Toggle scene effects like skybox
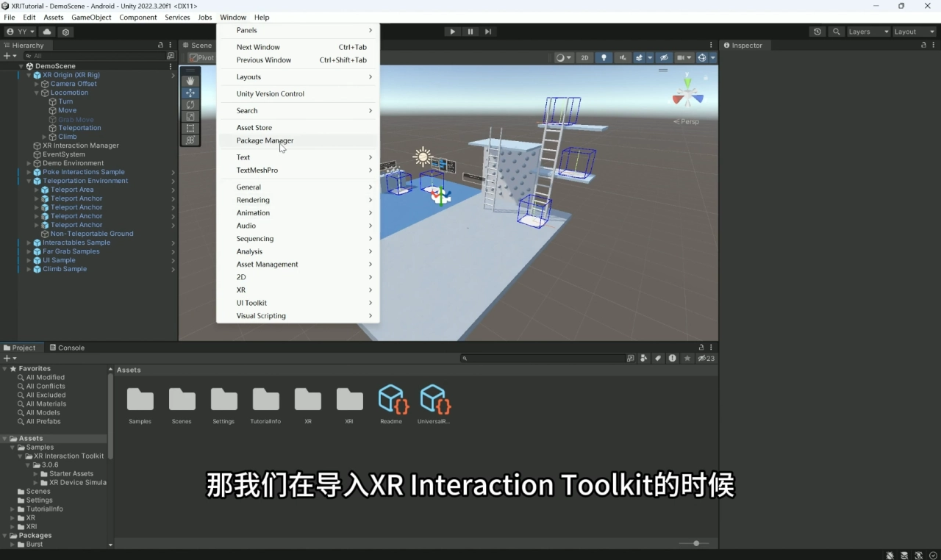The height and width of the screenshot is (560, 941). click(x=639, y=57)
